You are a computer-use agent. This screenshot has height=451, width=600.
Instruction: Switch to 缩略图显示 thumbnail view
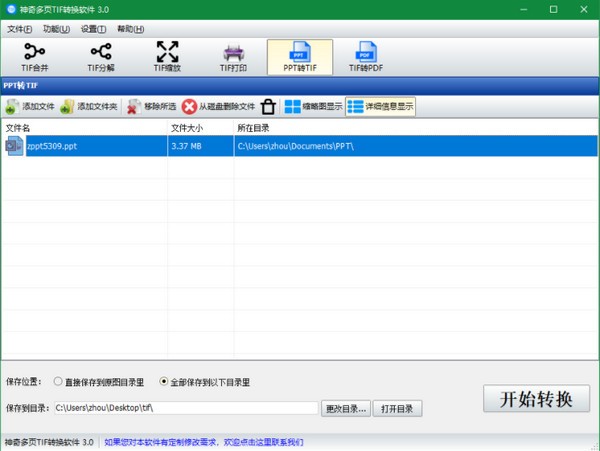click(x=313, y=107)
